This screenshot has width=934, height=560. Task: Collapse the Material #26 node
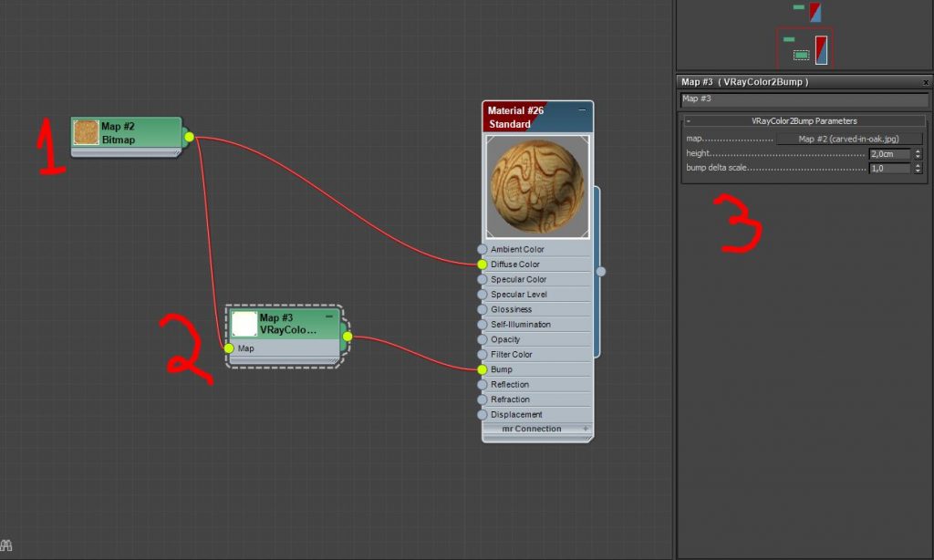(582, 110)
